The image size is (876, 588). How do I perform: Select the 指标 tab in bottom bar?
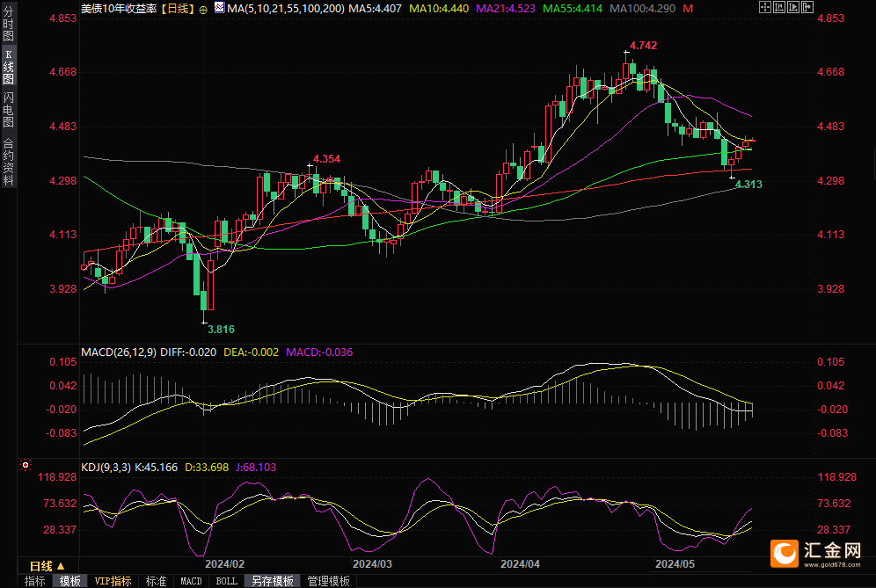pos(34,581)
